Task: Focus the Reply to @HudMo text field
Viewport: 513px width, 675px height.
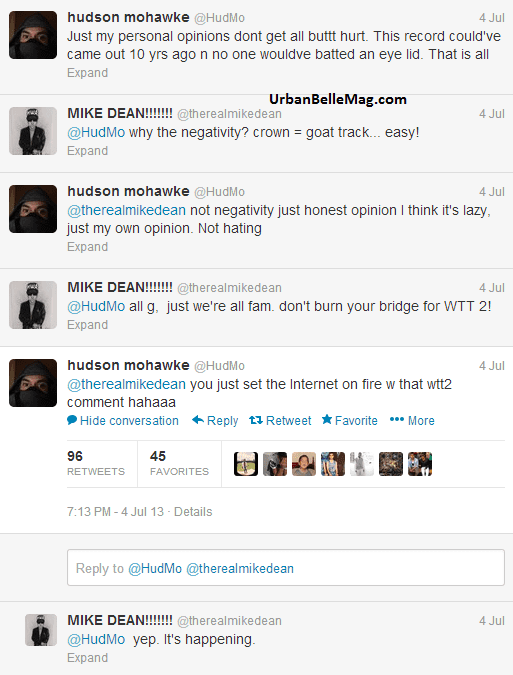Action: tap(286, 568)
